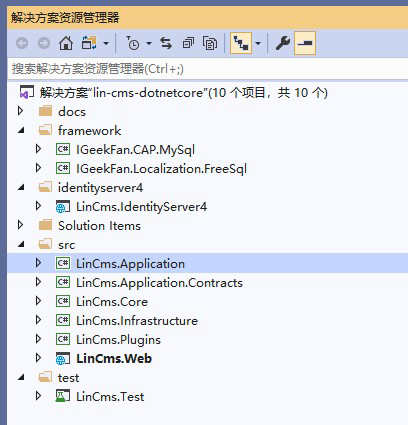Screen dimensions: 408x425
Task: Click web project icon of LinCms.Web
Action: pyautogui.click(x=63, y=359)
